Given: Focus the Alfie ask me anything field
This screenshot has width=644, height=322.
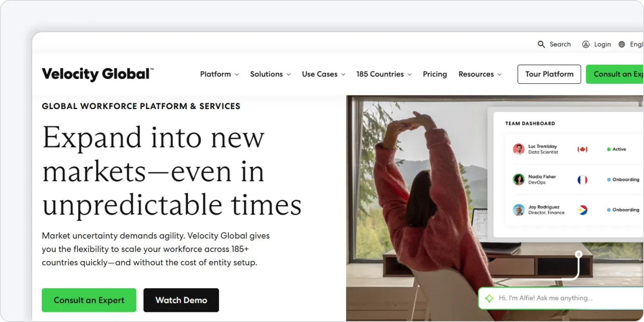Looking at the screenshot, I should click(x=563, y=298).
